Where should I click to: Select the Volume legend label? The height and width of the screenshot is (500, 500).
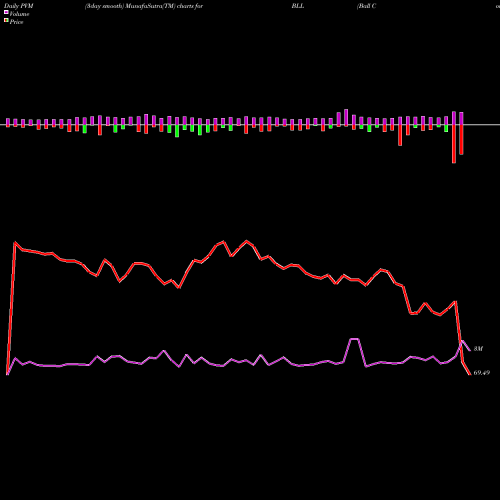click(19, 14)
